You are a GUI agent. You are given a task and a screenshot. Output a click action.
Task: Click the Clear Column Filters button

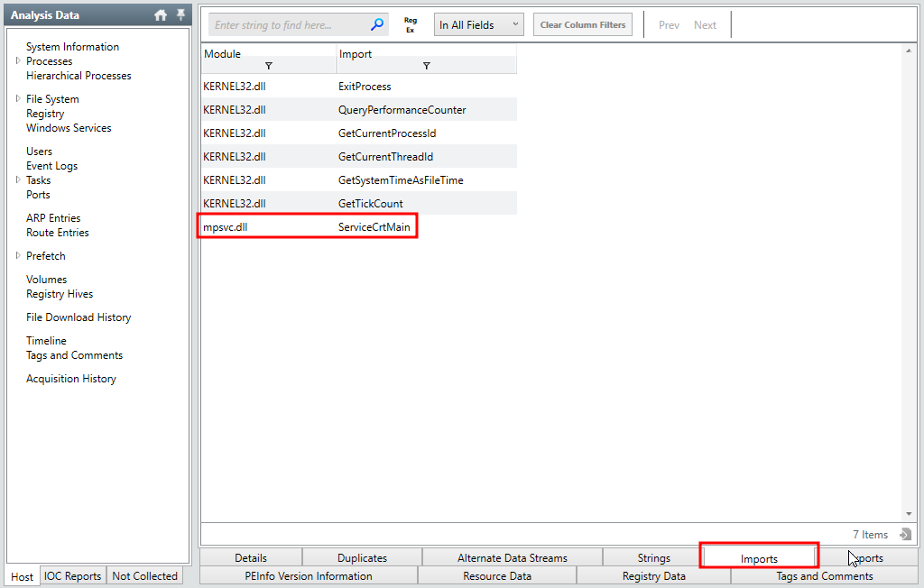point(582,25)
